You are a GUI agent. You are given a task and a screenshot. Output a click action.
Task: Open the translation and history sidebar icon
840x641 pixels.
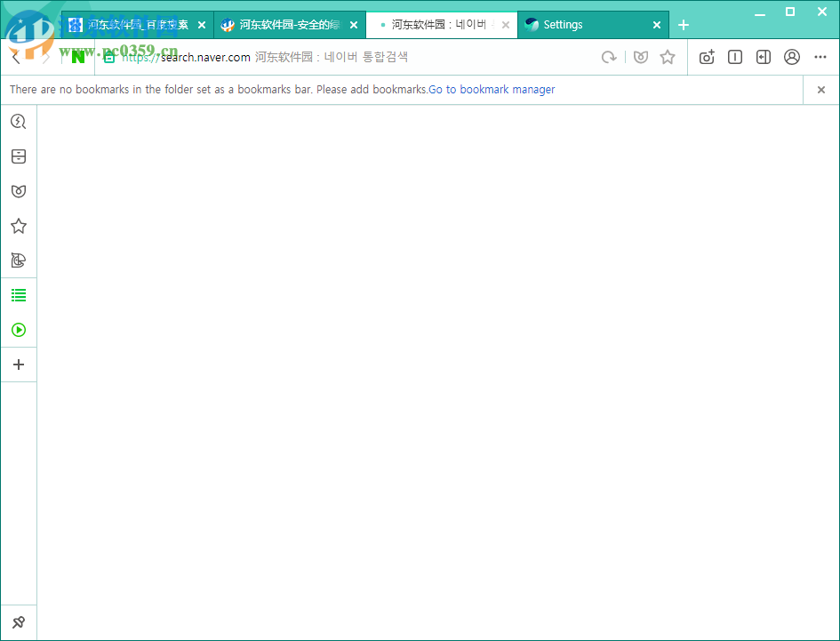[19, 260]
